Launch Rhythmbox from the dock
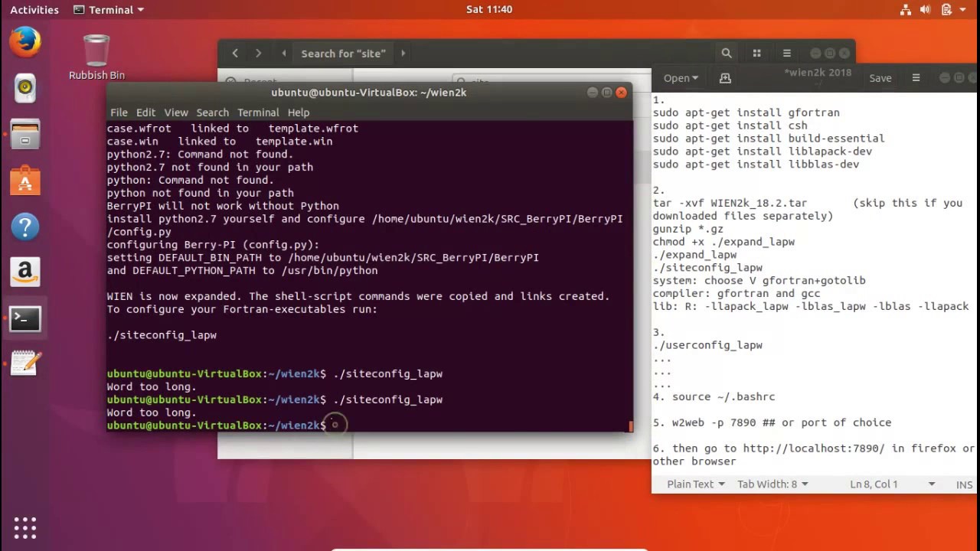Image resolution: width=980 pixels, height=551 pixels. click(x=24, y=88)
